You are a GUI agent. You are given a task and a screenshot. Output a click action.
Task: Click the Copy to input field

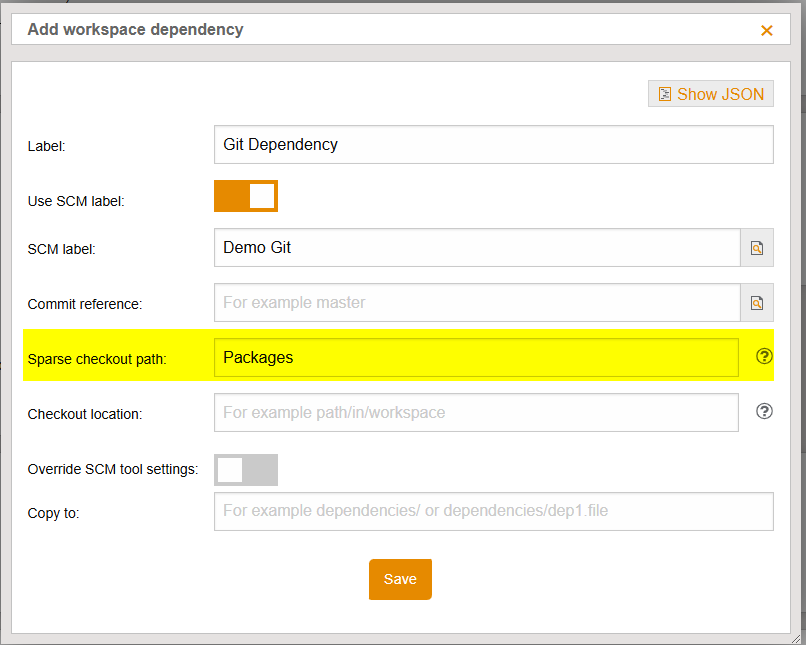click(x=493, y=511)
